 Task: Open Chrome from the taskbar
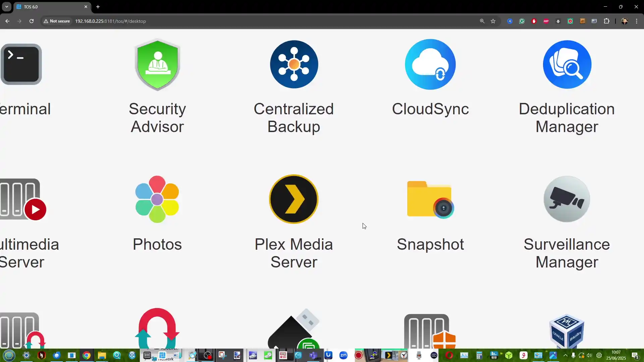click(87, 355)
